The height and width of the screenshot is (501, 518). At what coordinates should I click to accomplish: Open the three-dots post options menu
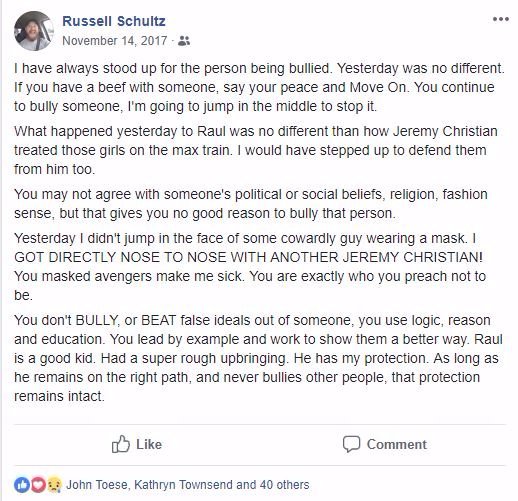[x=501, y=19]
